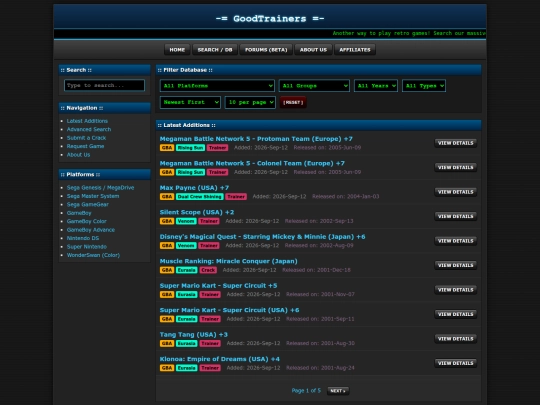The image size is (540, 405).
Task: Select Nintendo DS platform link
Action: 83,238
